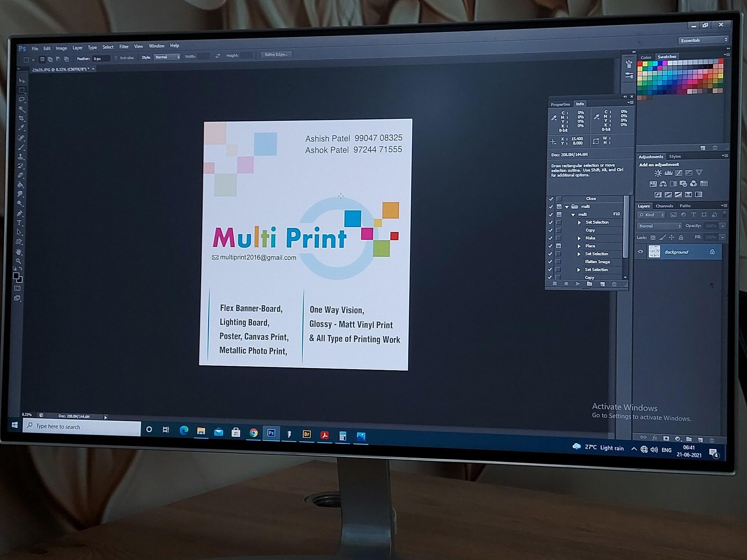Image resolution: width=747 pixels, height=560 pixels.
Task: Select the Lasso tool
Action: [x=22, y=100]
